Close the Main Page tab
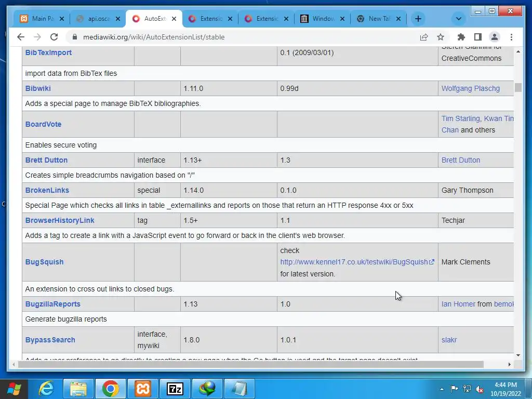Image resolution: width=532 pixels, height=399 pixels. [x=62, y=19]
